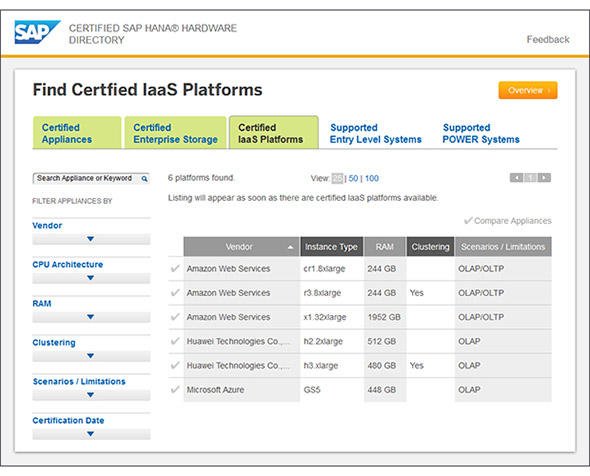Open Supported Entry Level Systems tab
This screenshot has height=476, width=590.
click(x=376, y=133)
